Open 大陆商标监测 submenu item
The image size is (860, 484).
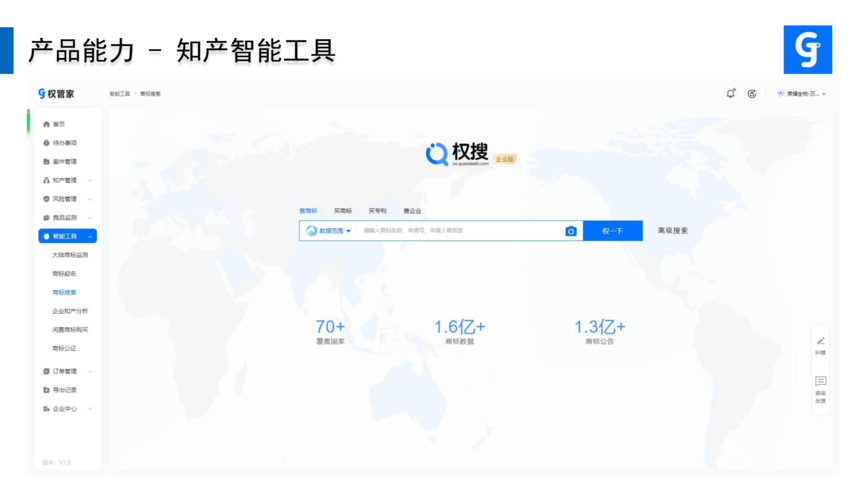(70, 255)
